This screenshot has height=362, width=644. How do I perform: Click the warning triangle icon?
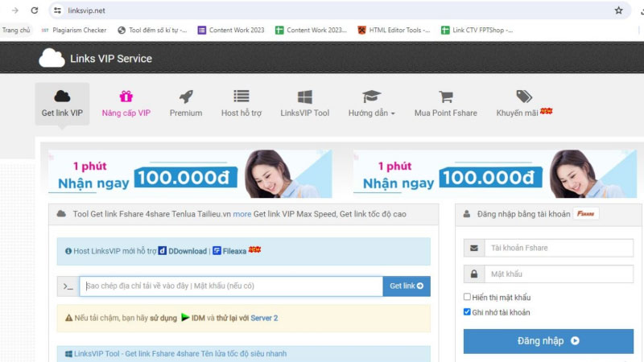point(68,318)
